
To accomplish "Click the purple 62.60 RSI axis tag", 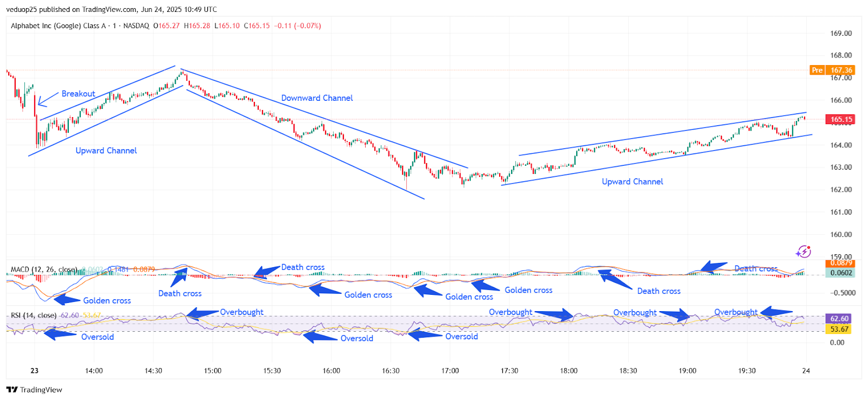I will click(x=839, y=319).
